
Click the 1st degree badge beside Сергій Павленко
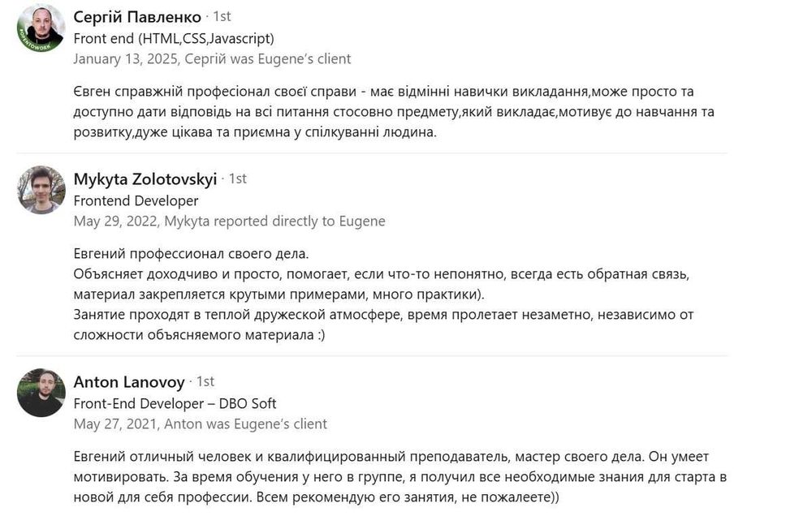pyautogui.click(x=222, y=17)
